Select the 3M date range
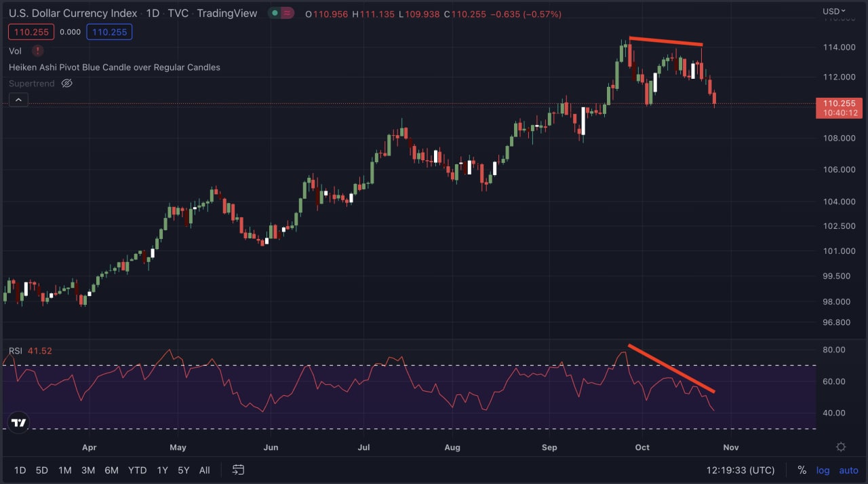 (x=88, y=470)
